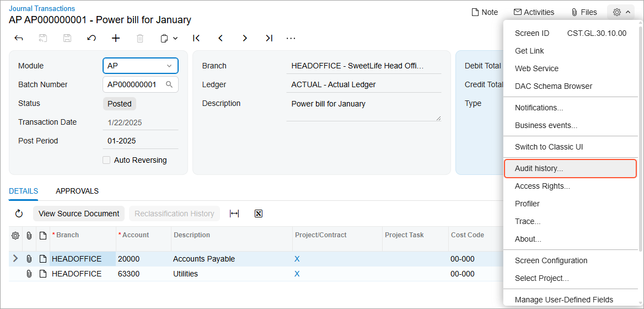Click Reclassification History button
Viewport: 644px width, 309px height.
[x=175, y=214]
